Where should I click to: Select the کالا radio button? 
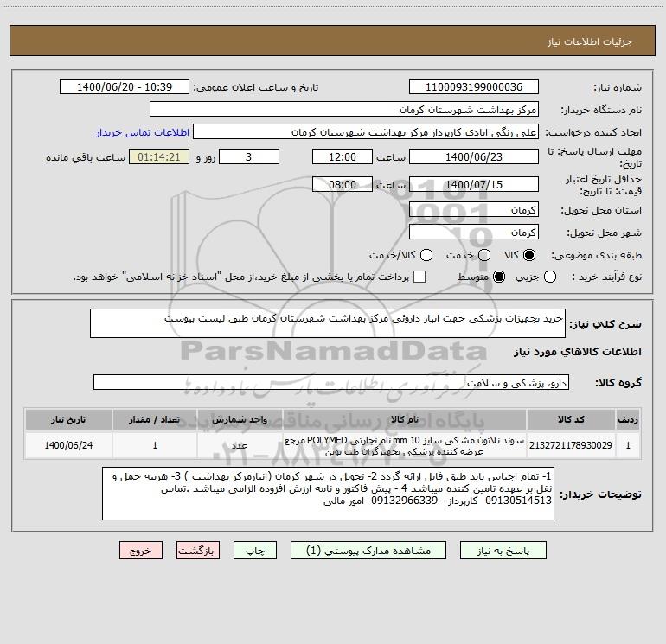tap(529, 255)
